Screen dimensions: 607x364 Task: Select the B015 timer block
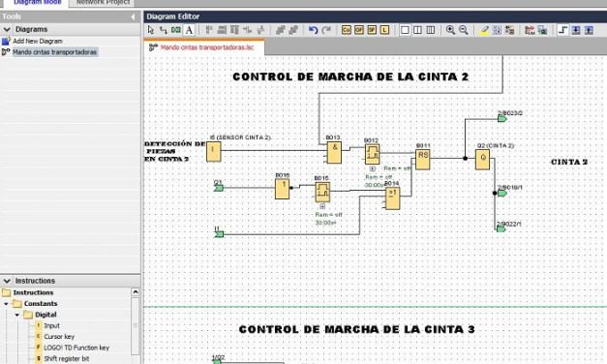(x=322, y=192)
